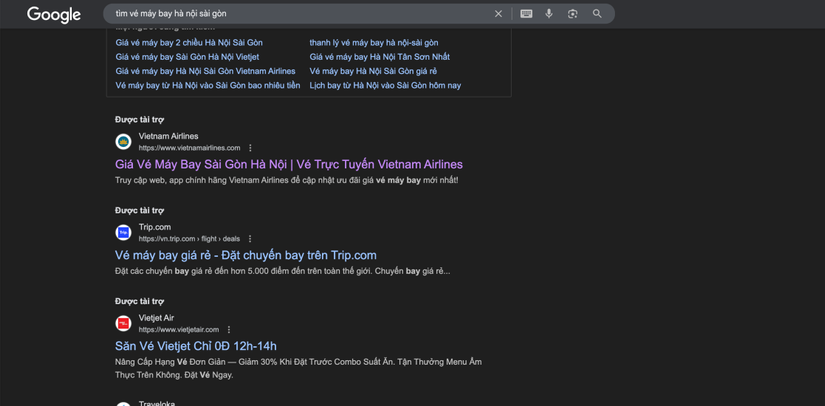The image size is (825, 406).
Task: Click the Google logo
Action: tap(54, 14)
